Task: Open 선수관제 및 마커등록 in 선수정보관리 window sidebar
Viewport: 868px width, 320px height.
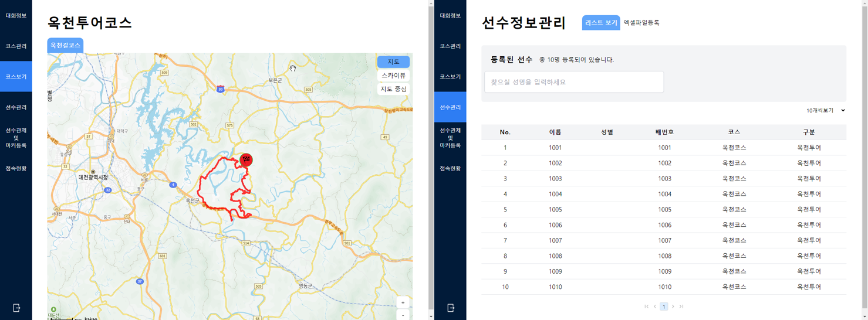Action: coord(450,138)
